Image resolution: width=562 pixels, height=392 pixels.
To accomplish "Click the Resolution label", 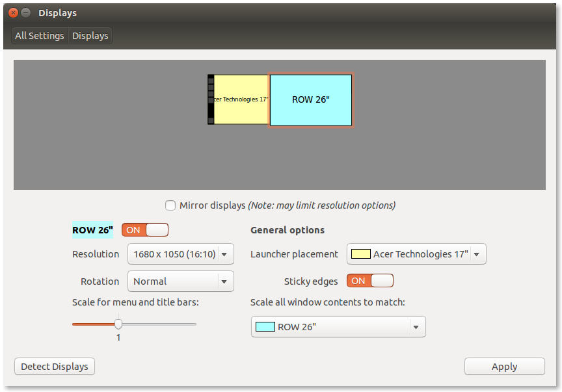I will pos(96,254).
